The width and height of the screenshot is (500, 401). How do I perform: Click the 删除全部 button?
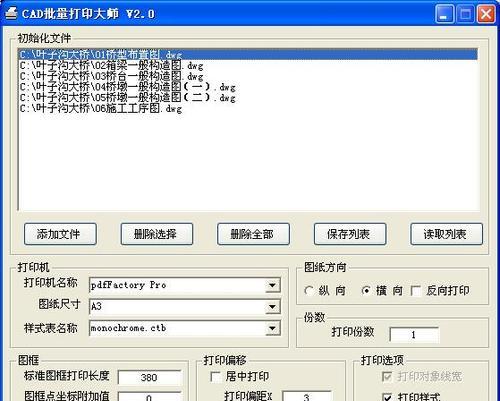click(x=253, y=234)
